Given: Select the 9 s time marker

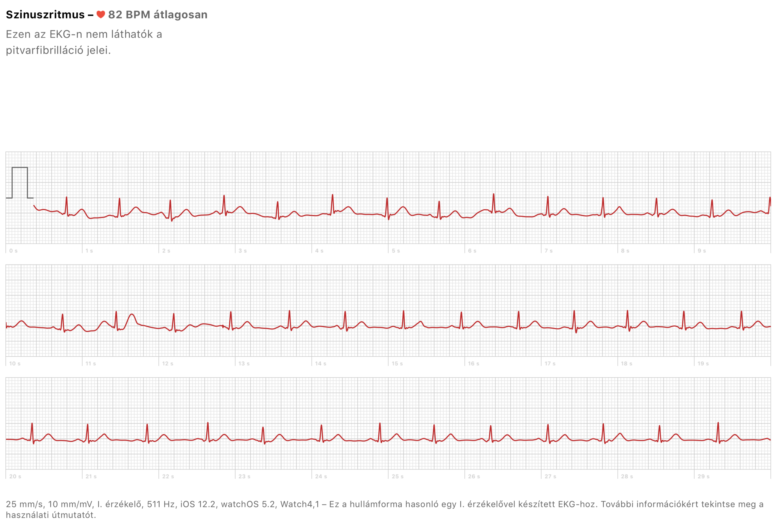Looking at the screenshot, I should (702, 251).
